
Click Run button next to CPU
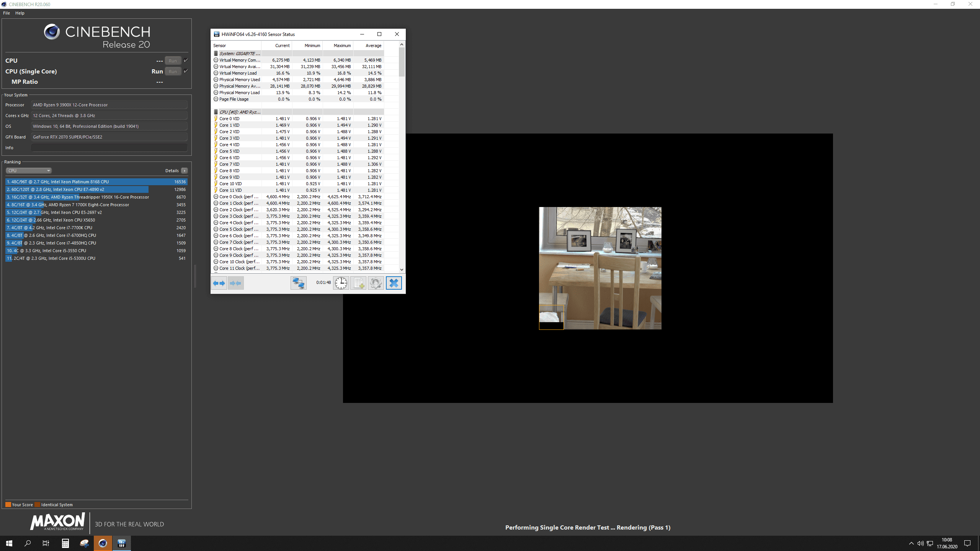(x=173, y=61)
